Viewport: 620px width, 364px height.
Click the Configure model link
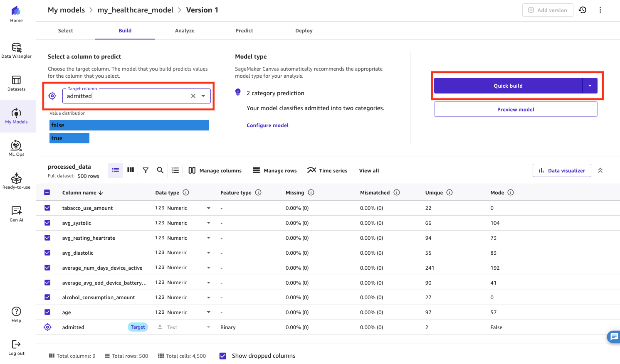(x=267, y=125)
